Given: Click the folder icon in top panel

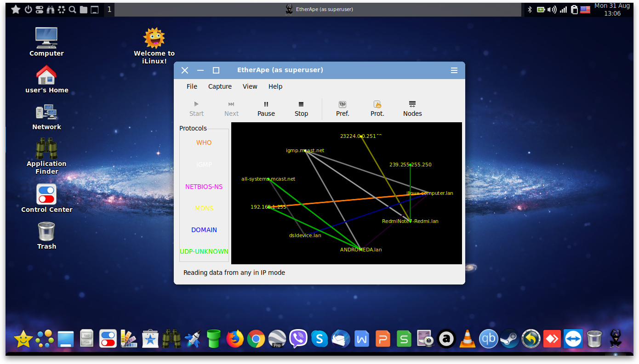Looking at the screenshot, I should (84, 9).
